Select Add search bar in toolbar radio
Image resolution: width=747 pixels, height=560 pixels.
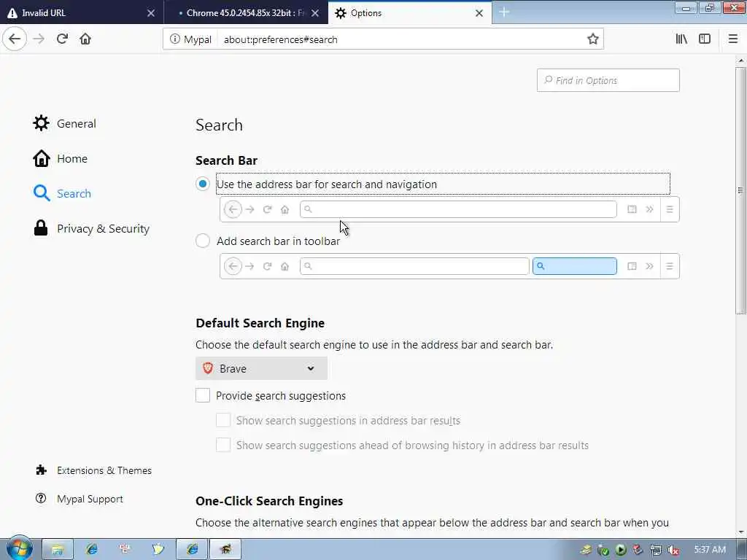pos(203,241)
